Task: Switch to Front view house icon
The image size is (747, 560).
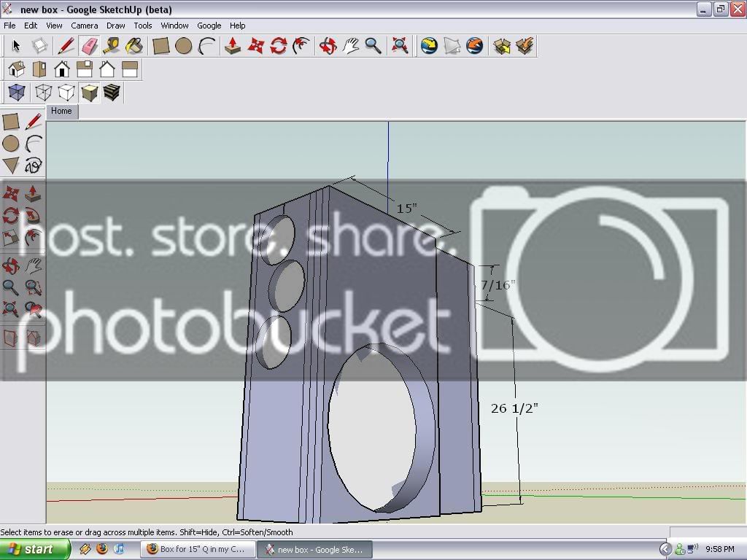Action: pos(62,69)
